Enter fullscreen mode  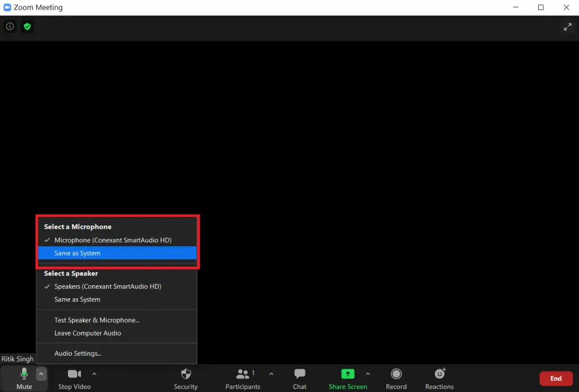pyautogui.click(x=568, y=26)
